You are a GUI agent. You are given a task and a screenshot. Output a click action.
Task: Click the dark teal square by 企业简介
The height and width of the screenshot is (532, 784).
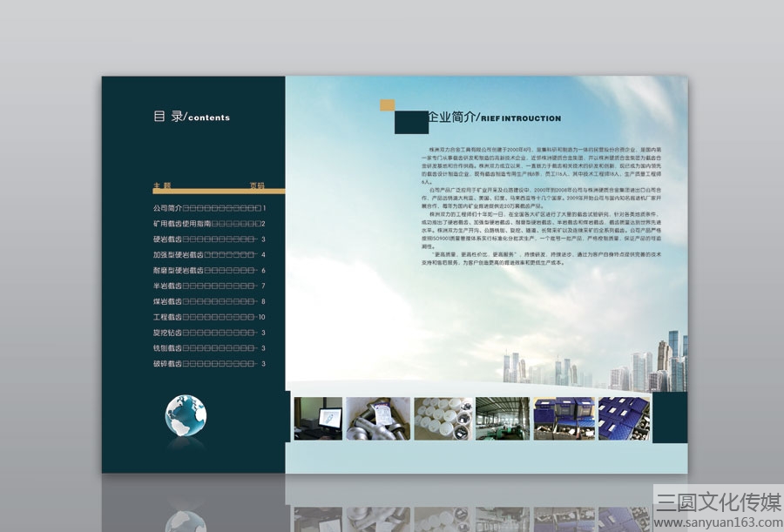coord(411,123)
